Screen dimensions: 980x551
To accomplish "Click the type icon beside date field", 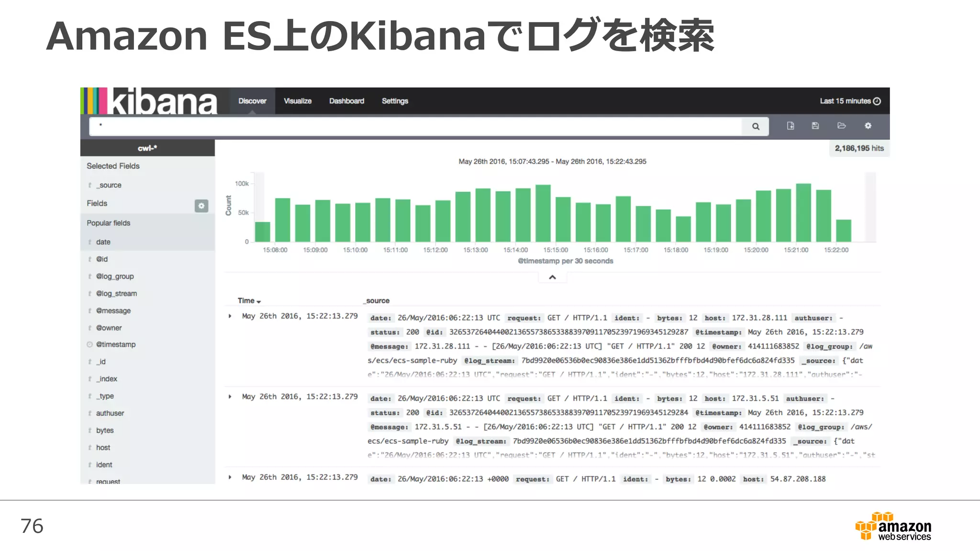I will pyautogui.click(x=89, y=242).
